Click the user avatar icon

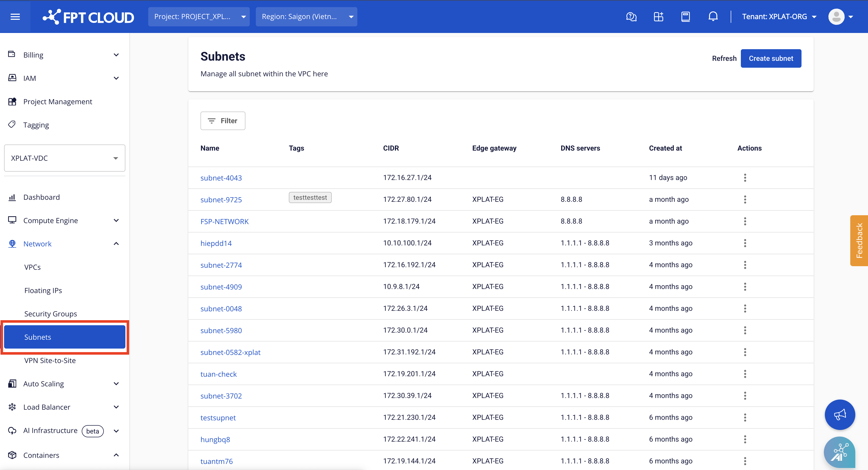click(x=836, y=16)
